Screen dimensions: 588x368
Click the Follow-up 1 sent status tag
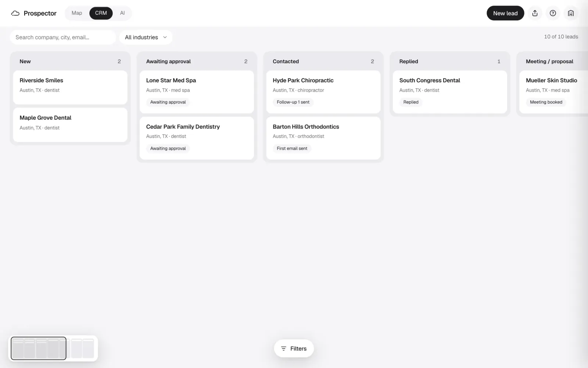293,102
